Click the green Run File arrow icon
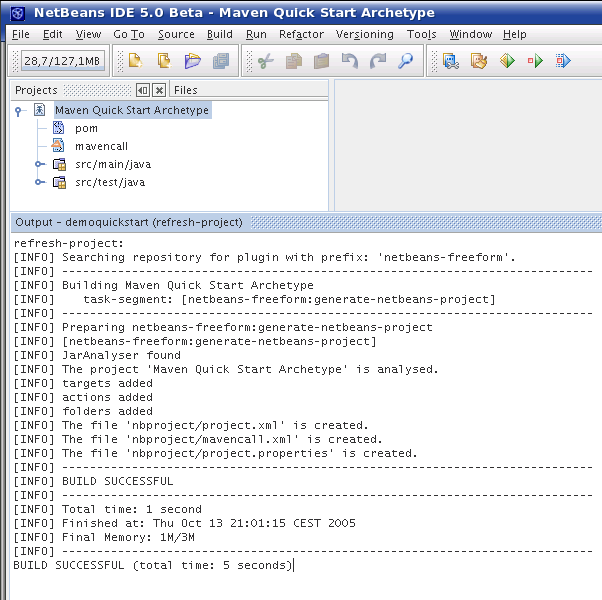This screenshot has width=602, height=600. pos(535,61)
